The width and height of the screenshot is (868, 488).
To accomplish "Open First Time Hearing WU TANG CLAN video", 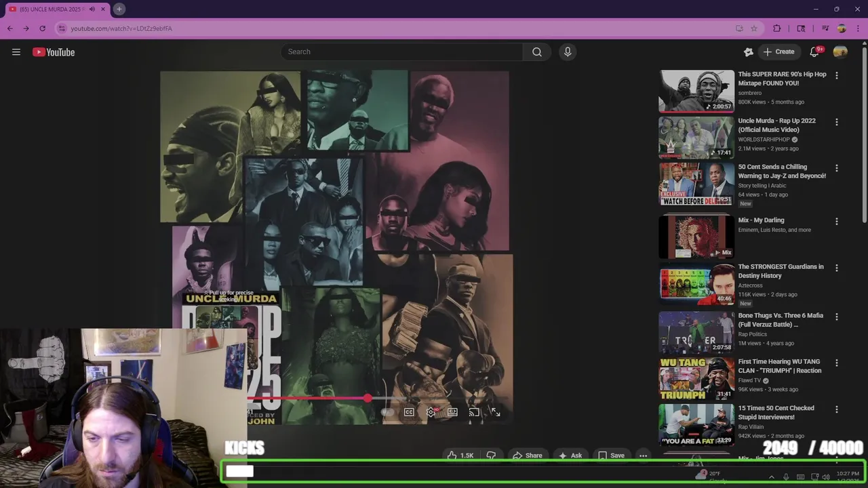I will pyautogui.click(x=780, y=366).
